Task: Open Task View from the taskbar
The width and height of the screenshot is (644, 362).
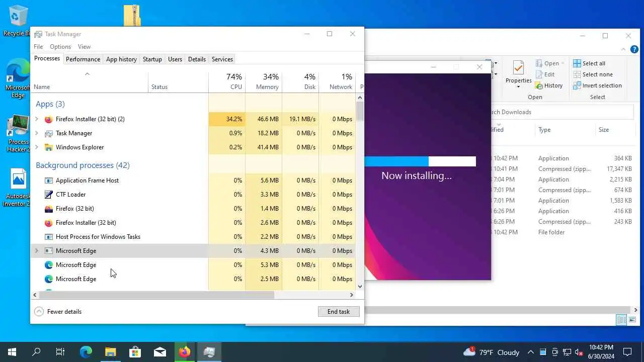Action: click(60, 352)
